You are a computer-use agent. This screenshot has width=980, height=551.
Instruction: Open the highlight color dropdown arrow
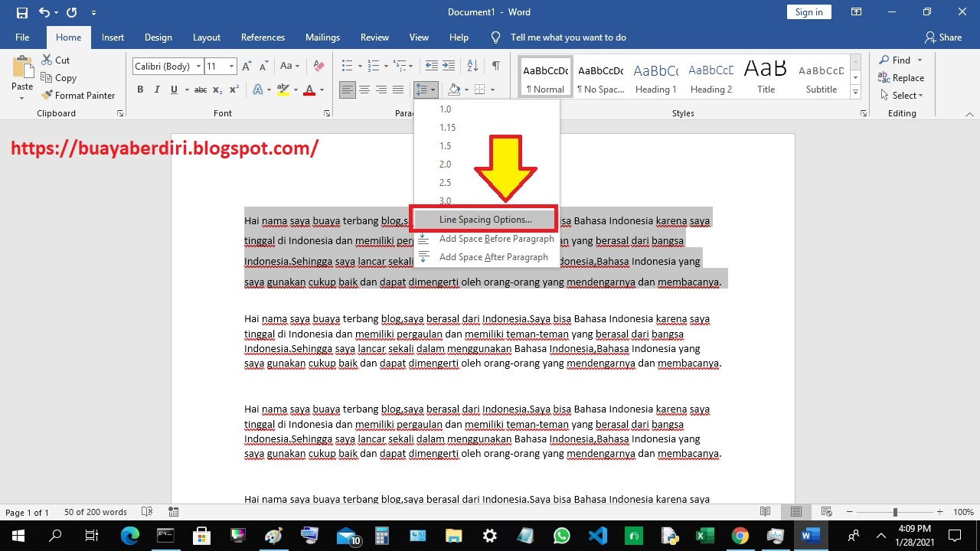click(296, 90)
